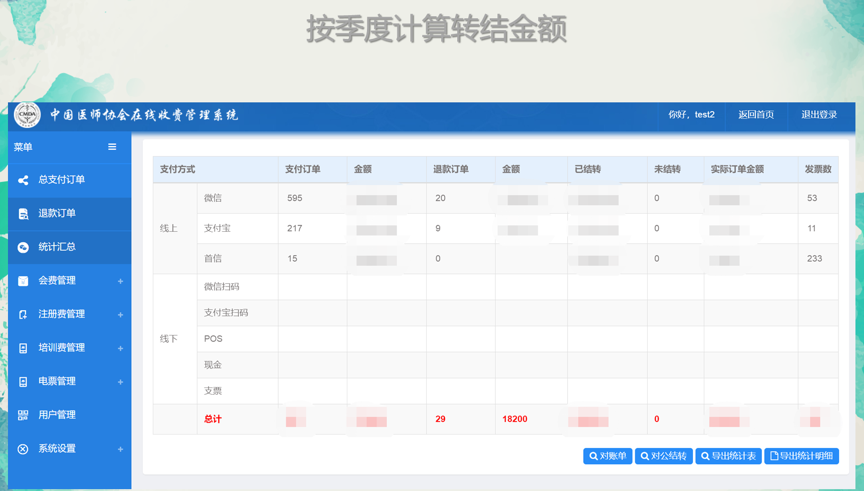The image size is (864, 491).
Task: Click the QR-style icon beside 用户管理
Action: tap(23, 415)
